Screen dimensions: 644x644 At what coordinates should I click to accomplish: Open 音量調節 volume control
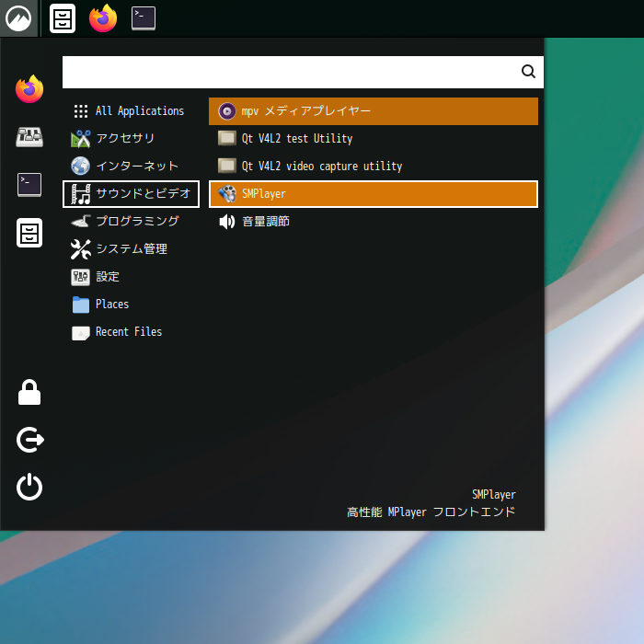[x=374, y=222]
